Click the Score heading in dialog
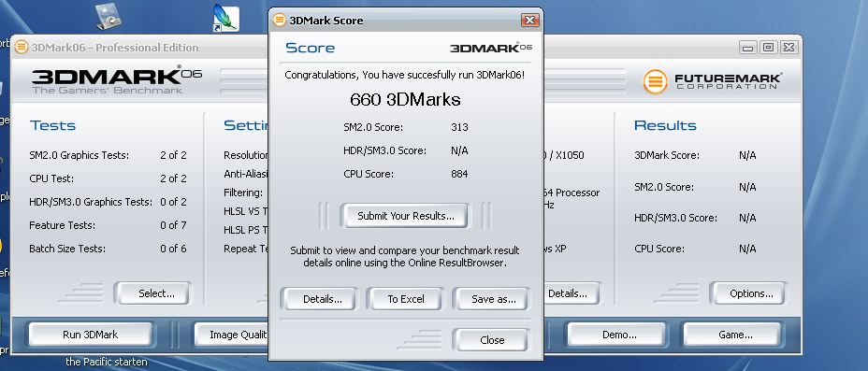868x371 pixels. (310, 48)
